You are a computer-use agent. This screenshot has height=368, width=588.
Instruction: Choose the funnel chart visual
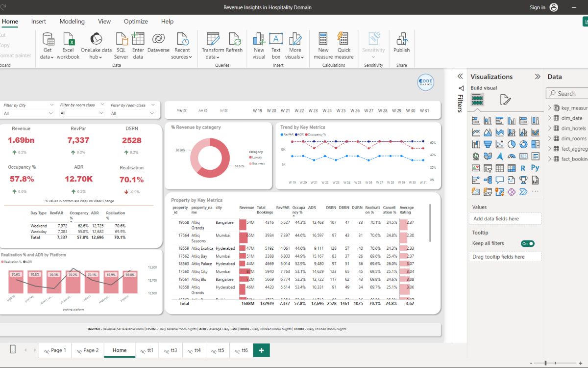click(x=488, y=144)
